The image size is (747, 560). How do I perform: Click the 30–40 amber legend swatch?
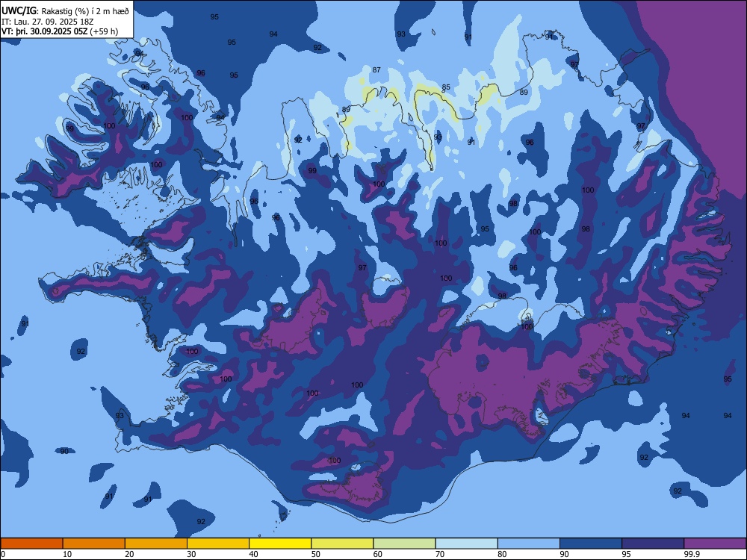click(218, 544)
